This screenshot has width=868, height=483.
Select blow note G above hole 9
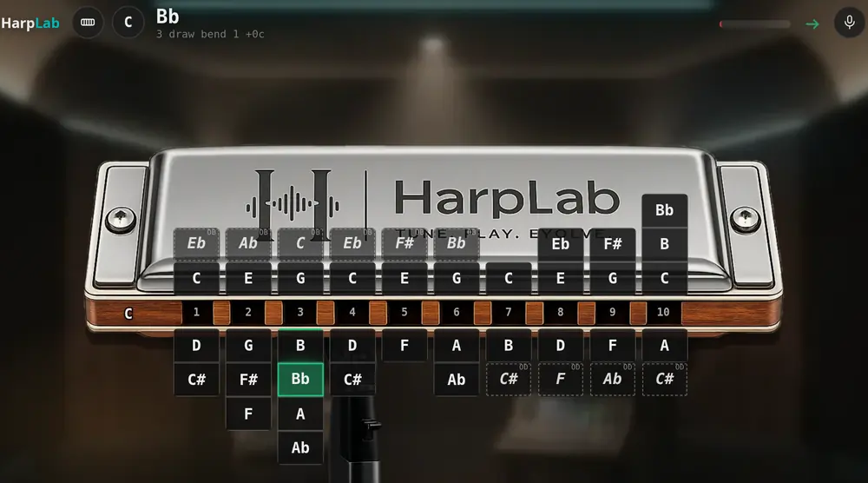(612, 278)
